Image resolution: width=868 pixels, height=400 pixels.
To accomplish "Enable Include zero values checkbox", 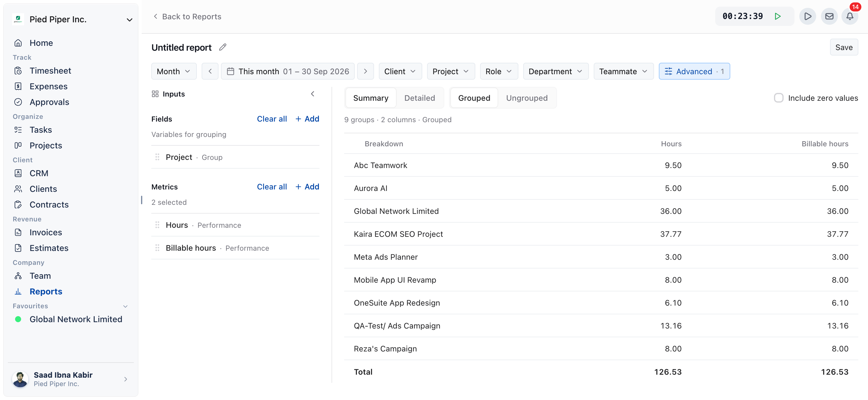I will (778, 98).
